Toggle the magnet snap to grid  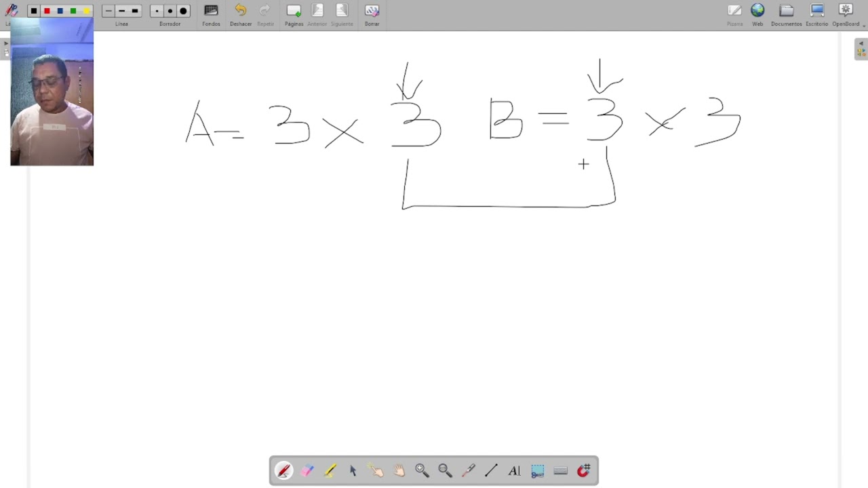coord(584,470)
